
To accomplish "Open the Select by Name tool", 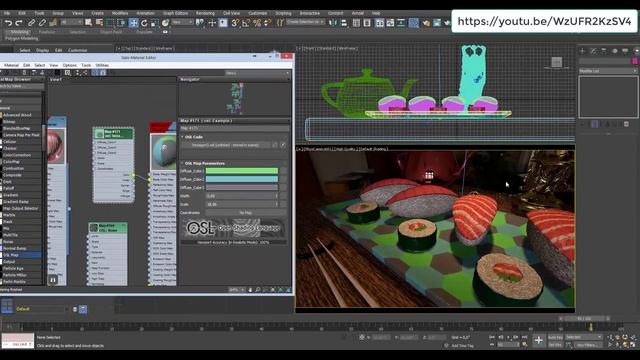I will (99, 23).
